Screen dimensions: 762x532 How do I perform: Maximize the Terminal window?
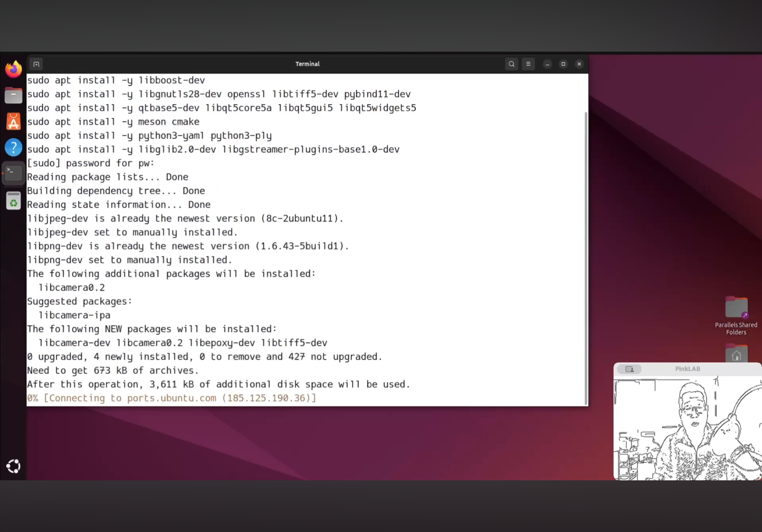[x=563, y=64]
